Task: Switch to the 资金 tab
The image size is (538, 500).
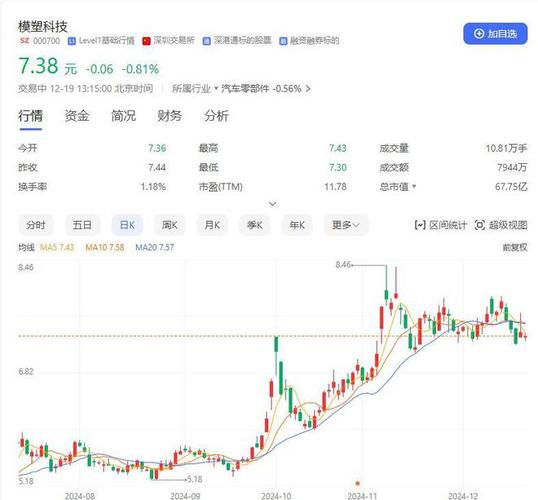Action: [x=77, y=116]
